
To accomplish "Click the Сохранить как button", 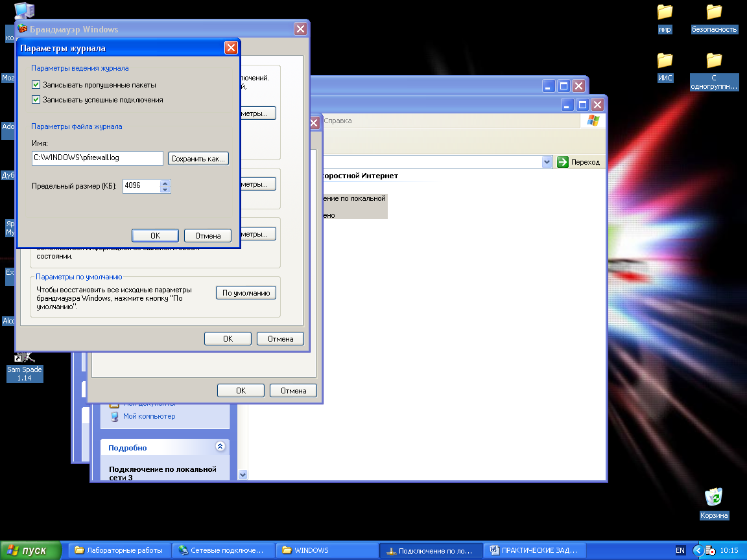I will click(198, 159).
